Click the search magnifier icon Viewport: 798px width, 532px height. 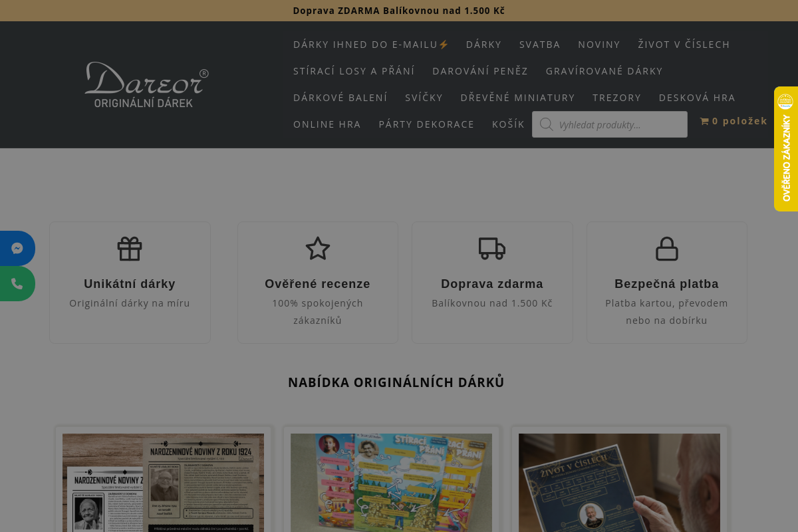click(x=547, y=124)
